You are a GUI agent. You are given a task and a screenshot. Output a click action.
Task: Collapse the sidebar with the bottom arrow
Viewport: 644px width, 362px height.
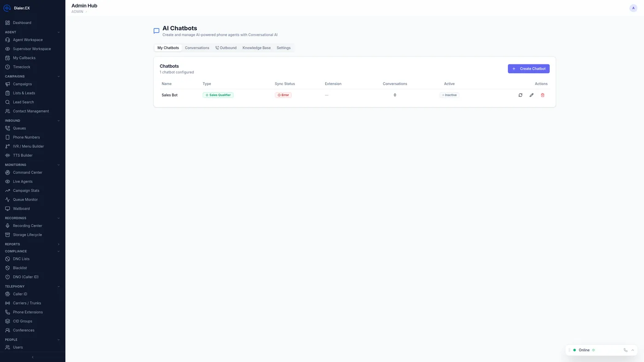click(x=32, y=356)
